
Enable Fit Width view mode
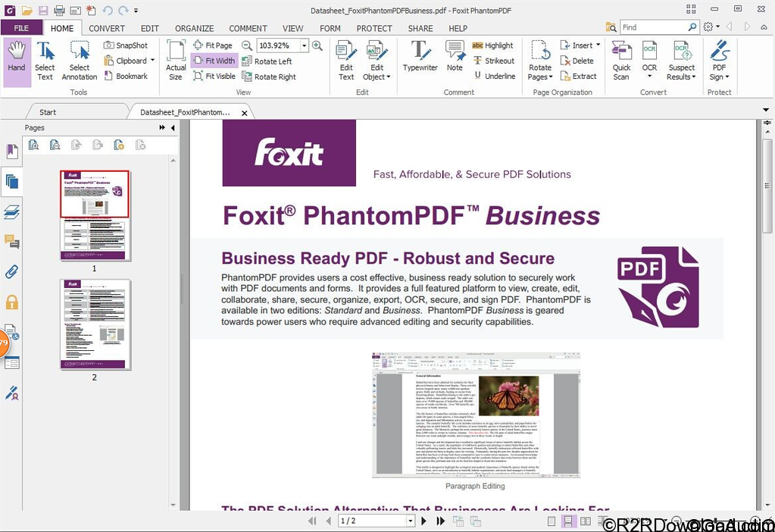[x=214, y=61]
